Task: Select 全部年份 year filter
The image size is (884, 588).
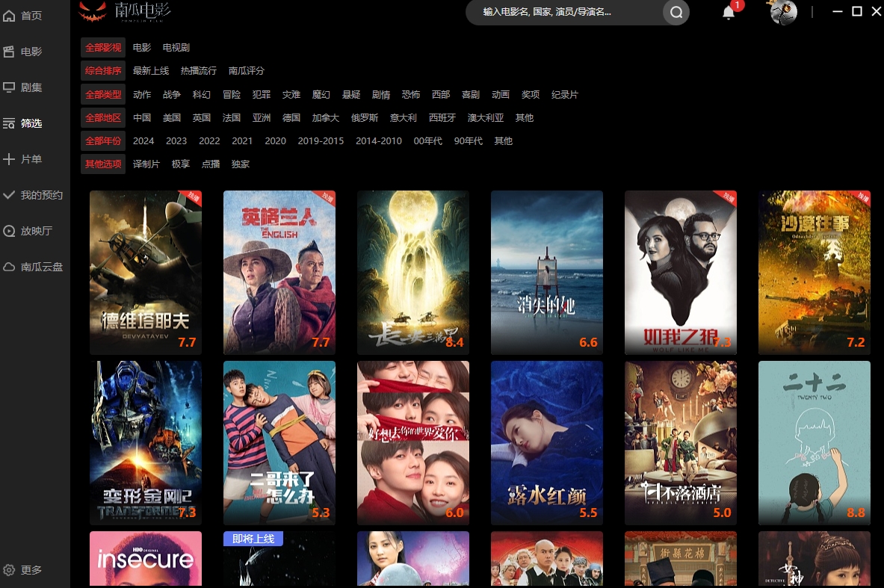Action: click(x=103, y=141)
